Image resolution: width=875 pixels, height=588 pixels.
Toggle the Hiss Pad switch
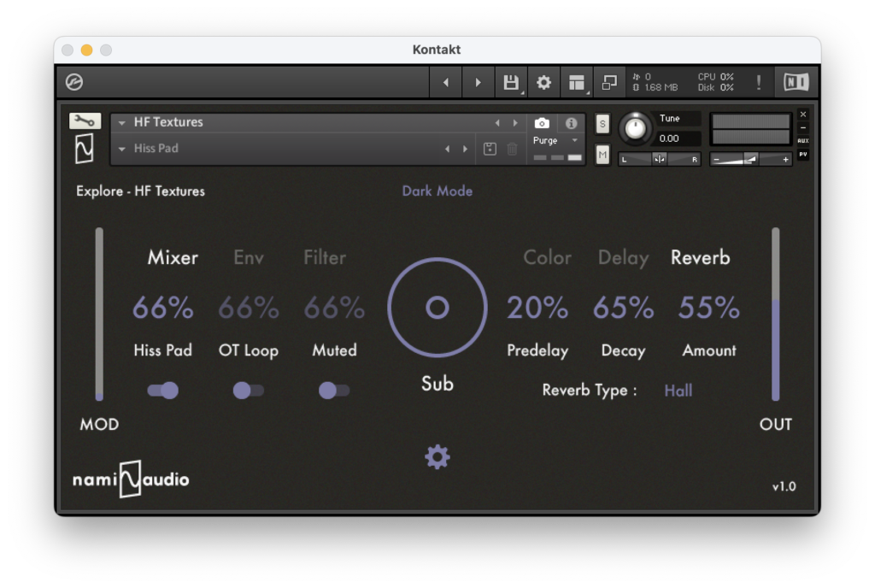point(163,391)
